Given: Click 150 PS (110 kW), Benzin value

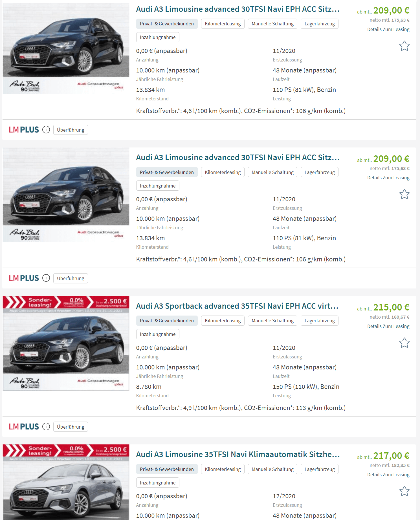Looking at the screenshot, I should 306,387.
